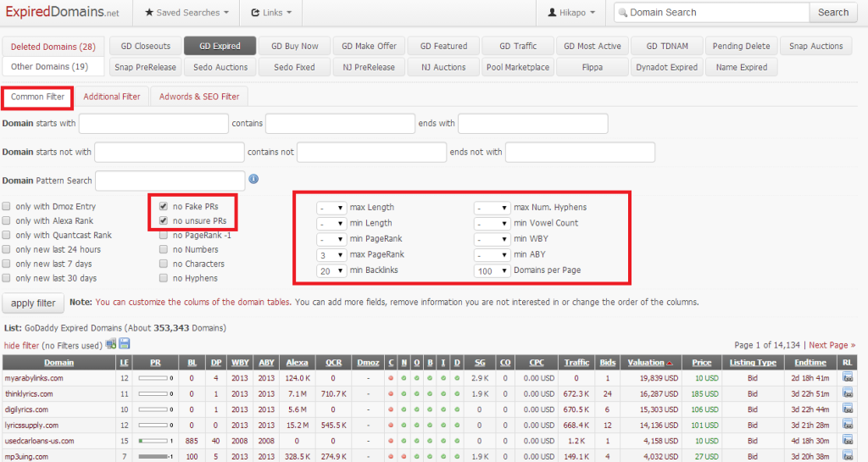Click the contains not field
The height and width of the screenshot is (462, 868).
[371, 152]
